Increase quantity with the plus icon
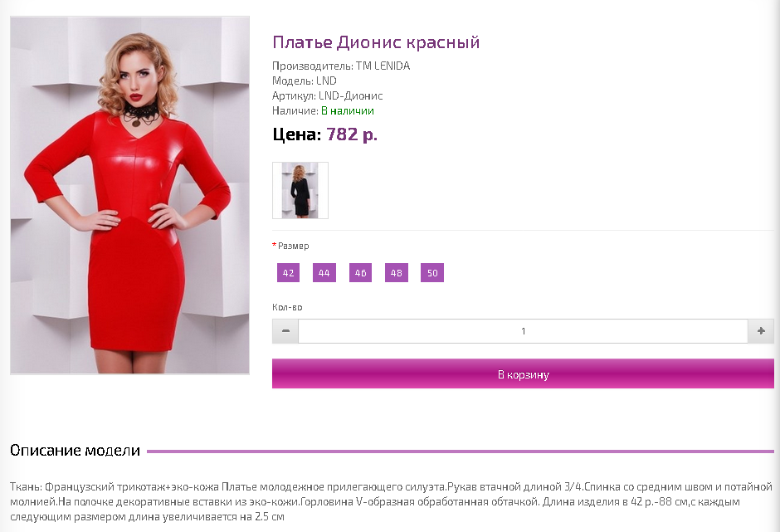 [761, 331]
